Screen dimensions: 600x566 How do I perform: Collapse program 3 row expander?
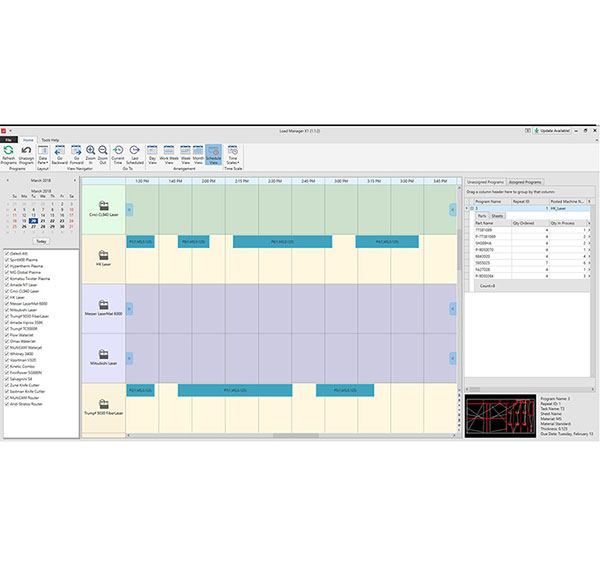(x=471, y=209)
